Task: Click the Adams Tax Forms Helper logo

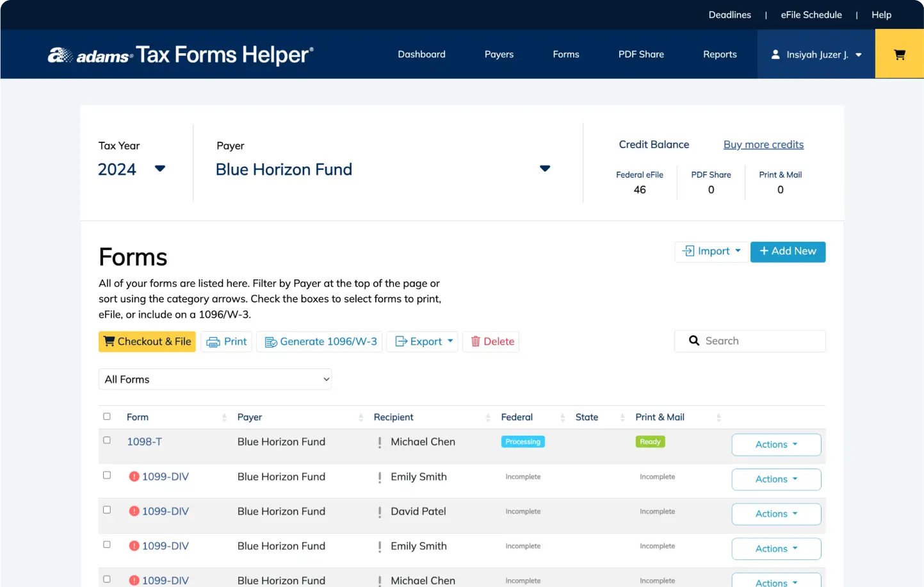Action: pyautogui.click(x=181, y=55)
